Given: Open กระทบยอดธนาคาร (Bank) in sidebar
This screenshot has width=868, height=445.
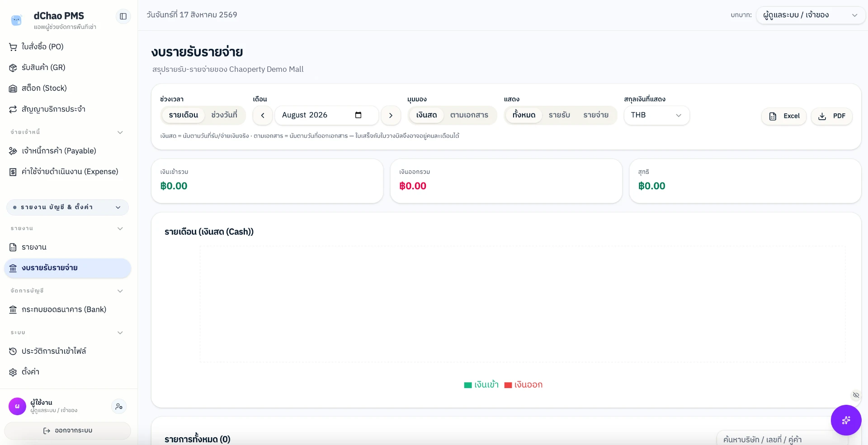Looking at the screenshot, I should tap(68, 309).
